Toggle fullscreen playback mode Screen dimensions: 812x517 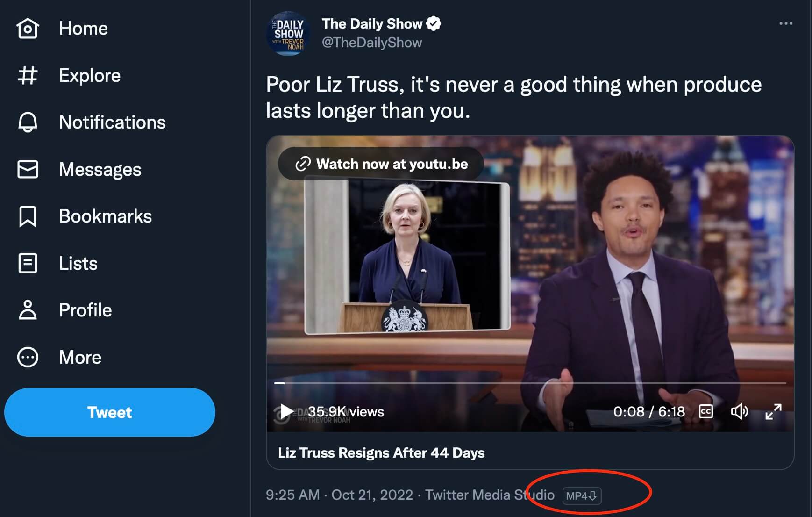(x=774, y=412)
